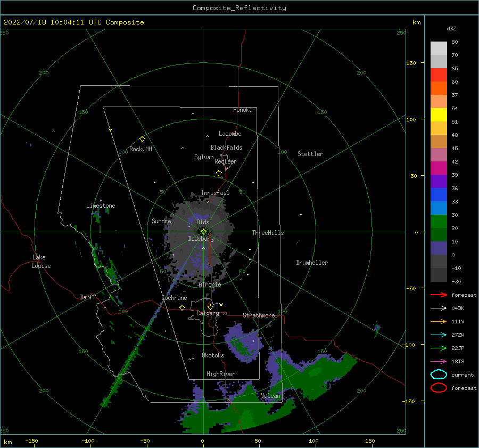This screenshot has width=479, height=448.
Task: Click the Strathmore label
Action: (x=259, y=315)
